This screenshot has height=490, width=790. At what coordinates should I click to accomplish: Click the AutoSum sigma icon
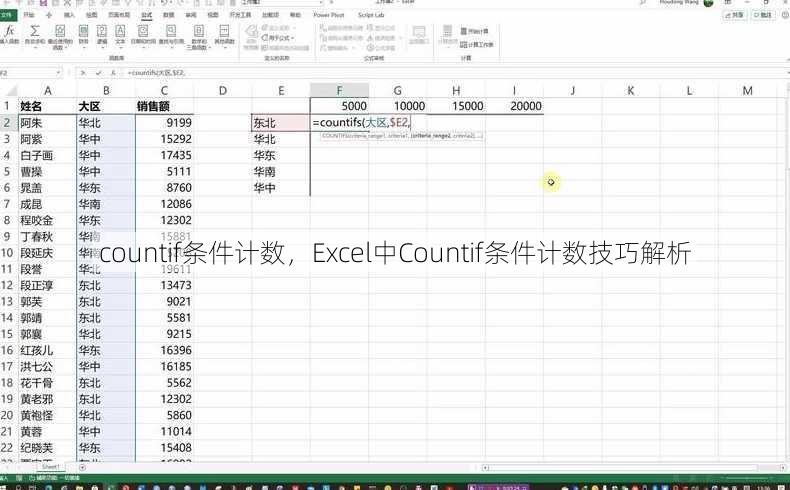35,33
